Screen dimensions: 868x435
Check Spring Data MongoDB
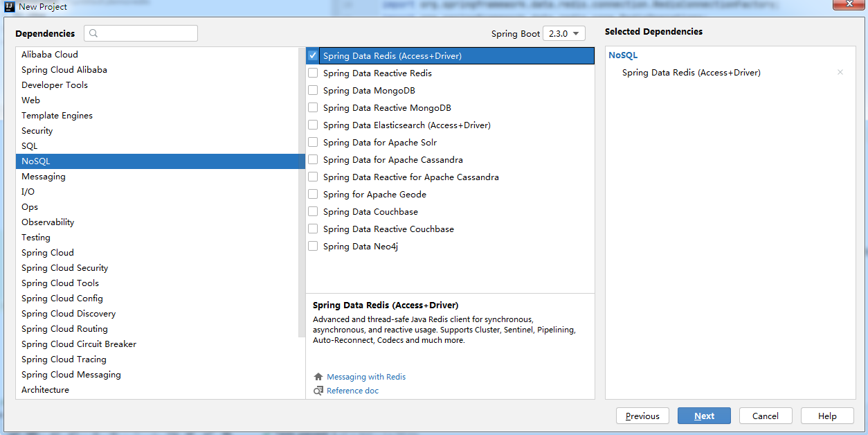point(313,90)
